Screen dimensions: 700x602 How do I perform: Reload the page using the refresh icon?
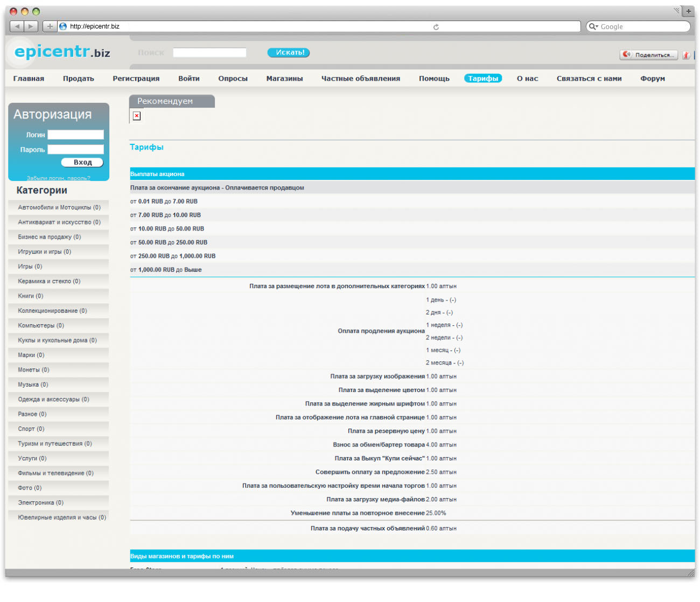[x=436, y=27]
